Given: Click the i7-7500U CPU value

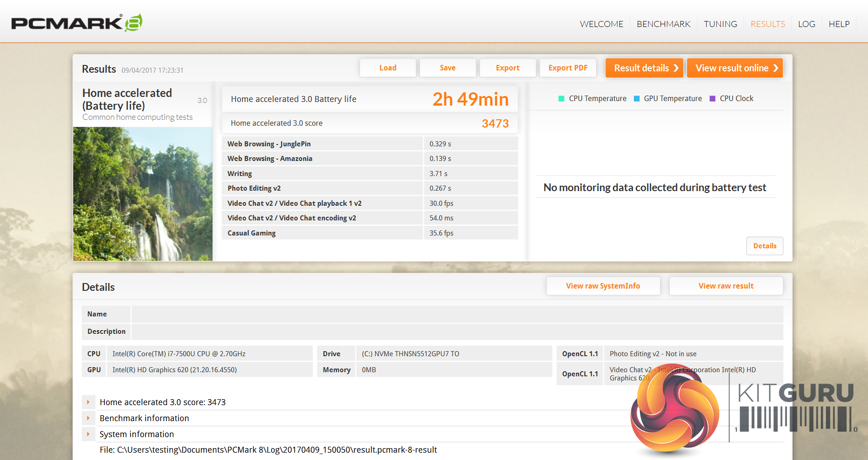Looking at the screenshot, I should (x=179, y=354).
